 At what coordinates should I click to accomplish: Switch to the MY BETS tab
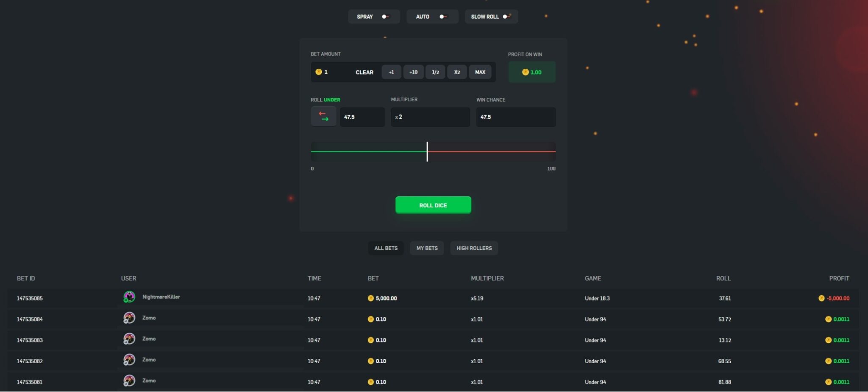(x=426, y=248)
